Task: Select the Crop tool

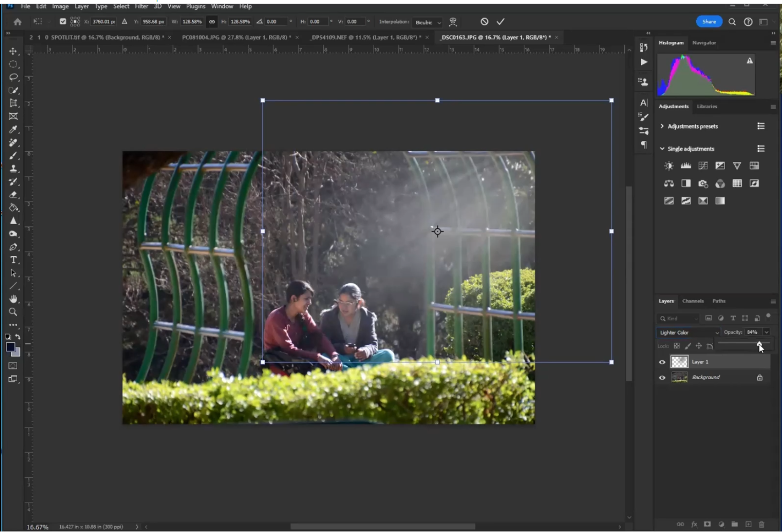Action: pos(13,103)
